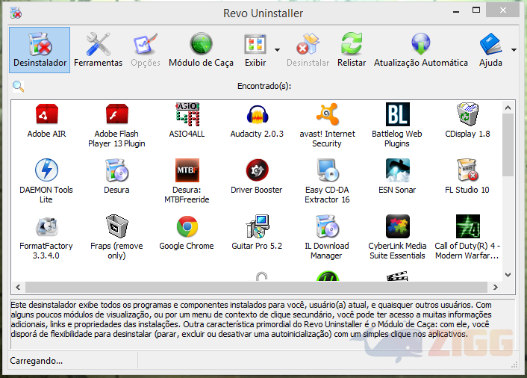
Task: Click the Carregando... status text
Action: click(36, 361)
